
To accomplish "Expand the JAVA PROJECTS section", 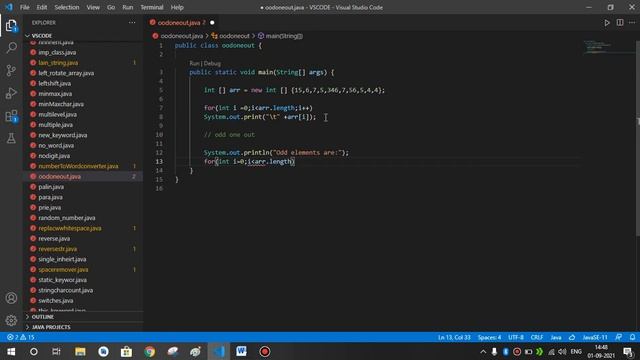I will pyautogui.click(x=51, y=327).
